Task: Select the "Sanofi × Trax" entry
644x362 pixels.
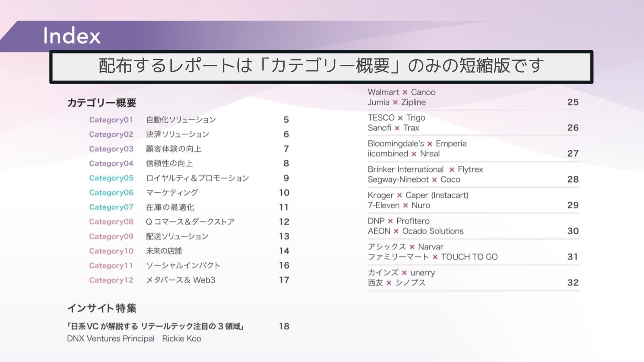Action: pos(394,128)
